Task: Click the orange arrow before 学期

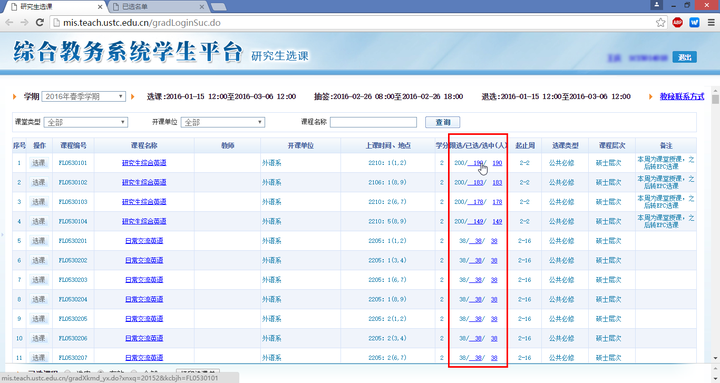Action: click(x=15, y=96)
